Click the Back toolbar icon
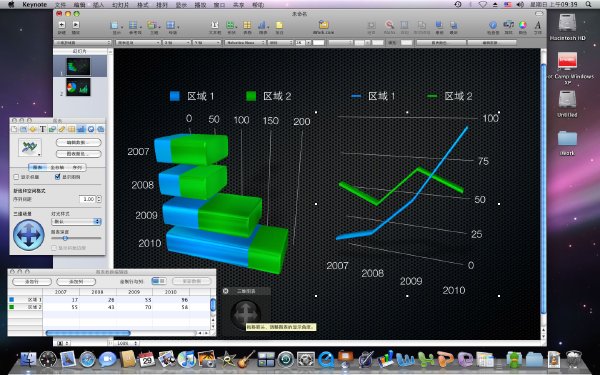The height and width of the screenshot is (375, 600). [453, 25]
